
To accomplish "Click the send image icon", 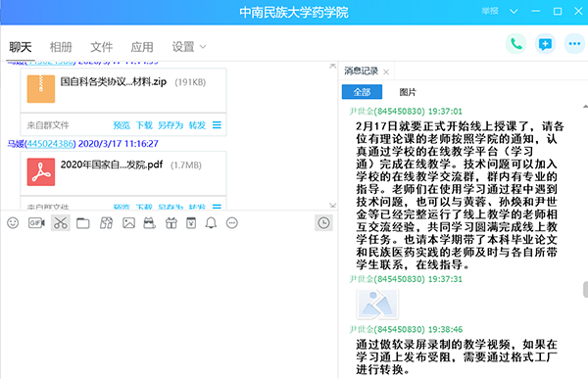I will [128, 223].
